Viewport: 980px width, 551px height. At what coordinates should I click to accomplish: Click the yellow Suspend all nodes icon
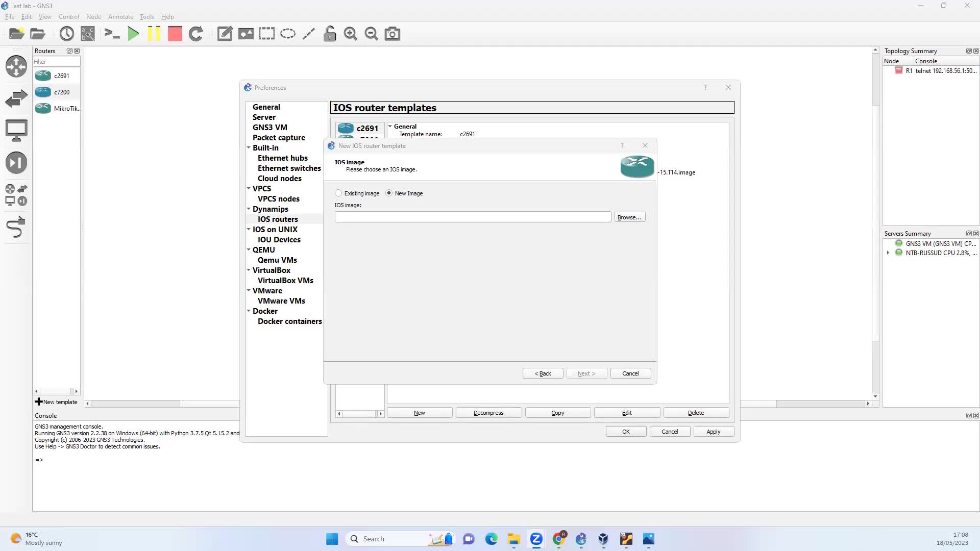tap(154, 34)
